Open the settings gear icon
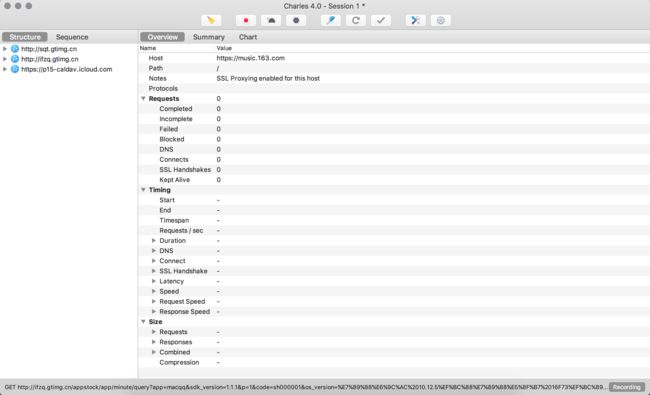Screen dimensions: 650x395 [x=441, y=20]
